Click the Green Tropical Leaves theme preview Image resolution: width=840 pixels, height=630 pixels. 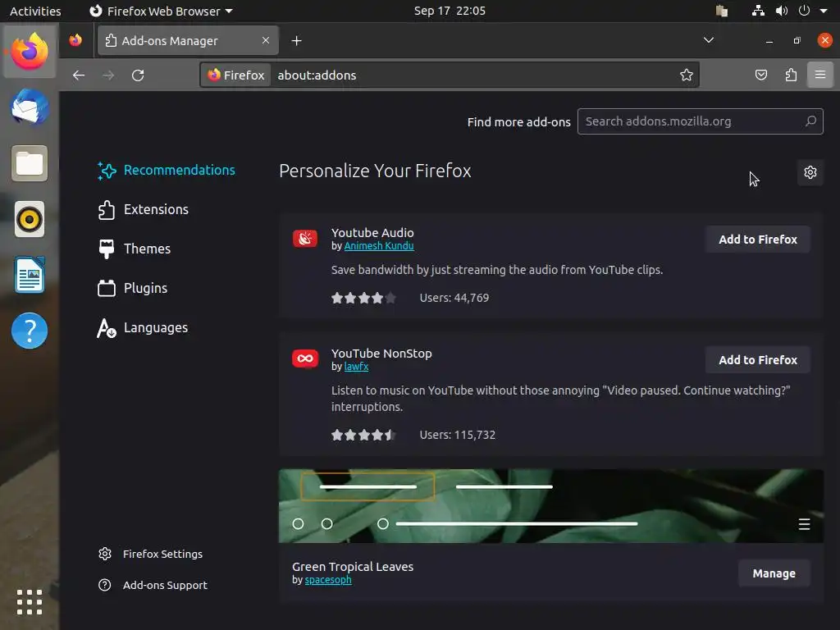(550, 506)
